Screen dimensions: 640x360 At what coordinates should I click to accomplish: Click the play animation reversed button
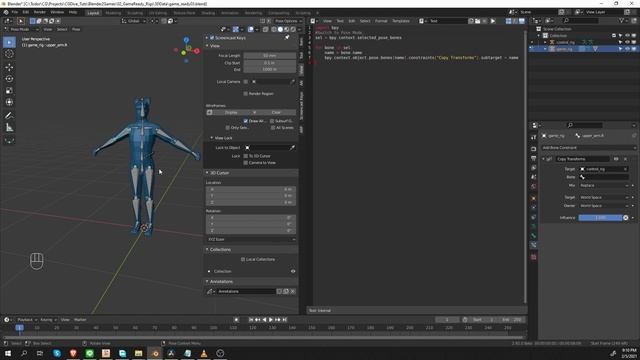click(x=264, y=320)
